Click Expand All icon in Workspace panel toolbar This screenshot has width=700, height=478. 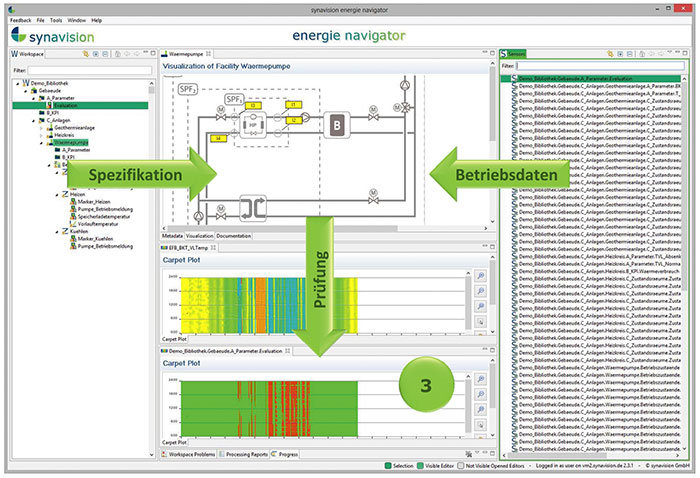pyautogui.click(x=96, y=54)
